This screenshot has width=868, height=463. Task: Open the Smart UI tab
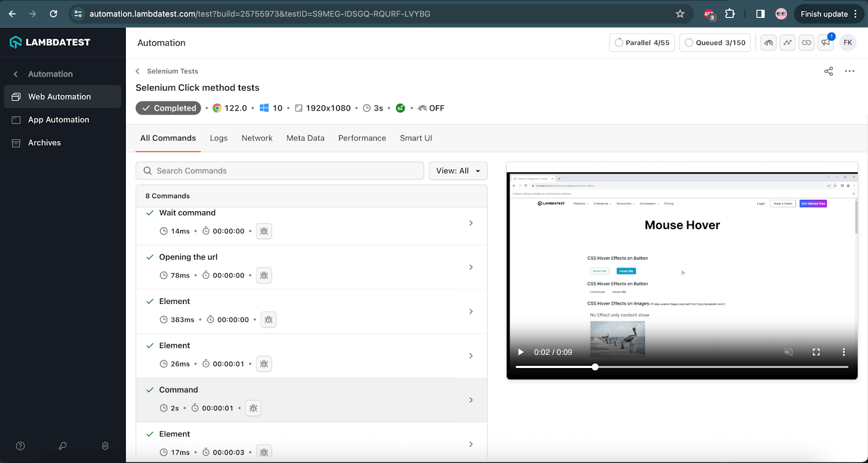(416, 138)
